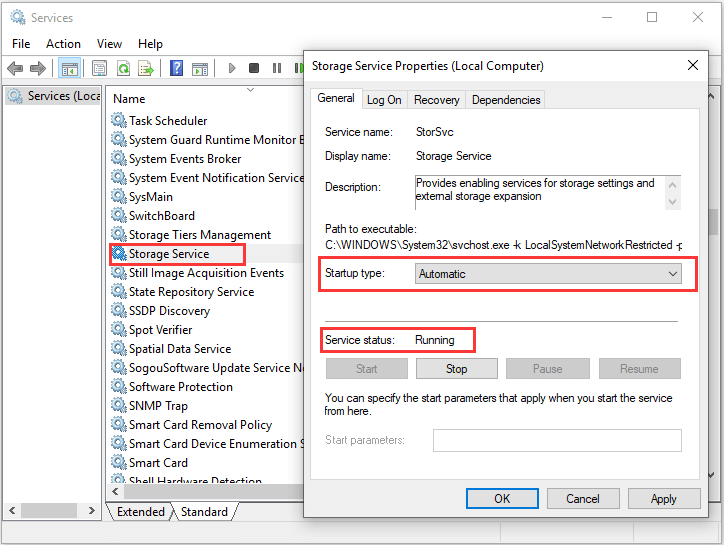
Task: Switch to the Standard view tab
Action: [204, 512]
